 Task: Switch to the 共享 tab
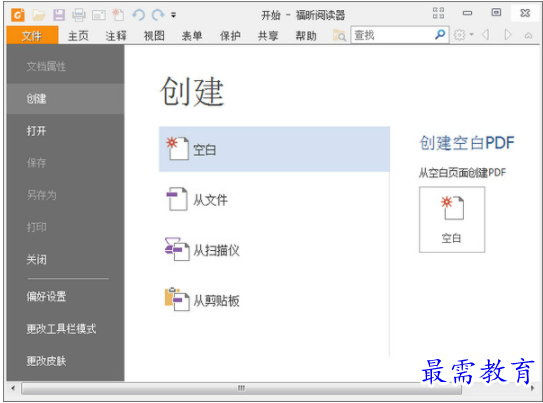[268, 35]
